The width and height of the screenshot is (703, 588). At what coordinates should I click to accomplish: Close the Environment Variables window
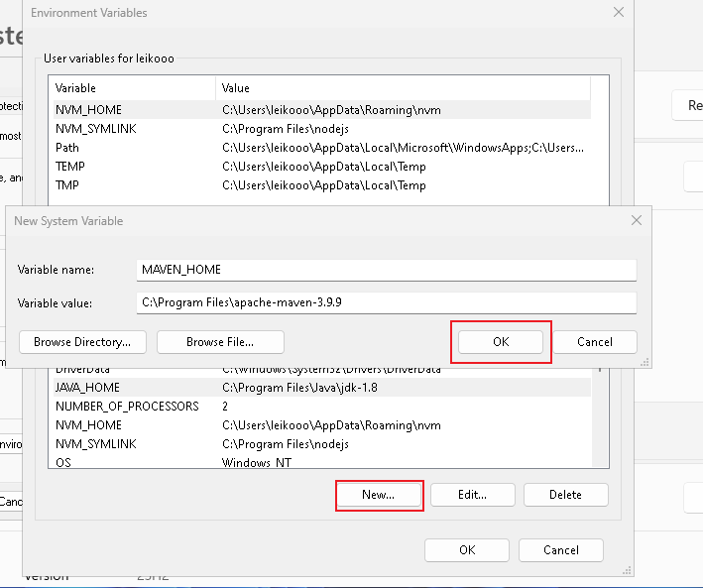(619, 13)
